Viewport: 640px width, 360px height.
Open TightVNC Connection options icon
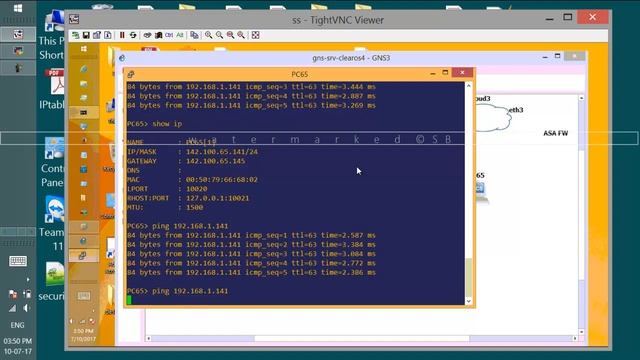[97, 35]
